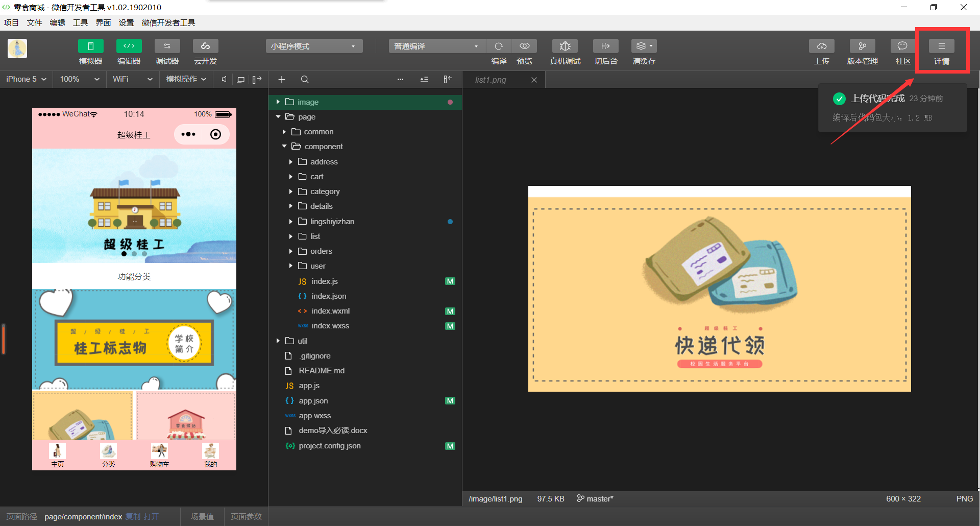Open the 编辑 menu
The image size is (980, 526).
[x=57, y=22]
